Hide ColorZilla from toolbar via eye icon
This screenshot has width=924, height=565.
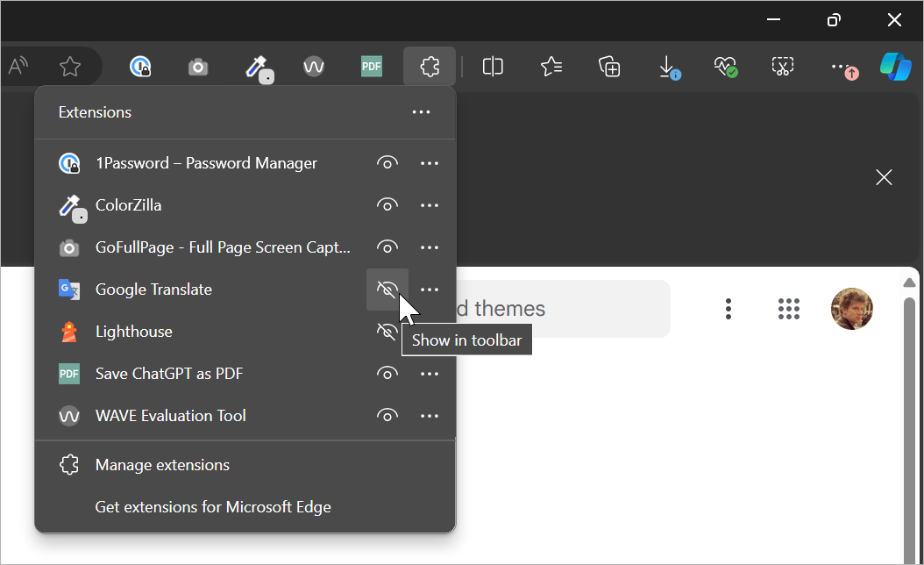tap(387, 205)
